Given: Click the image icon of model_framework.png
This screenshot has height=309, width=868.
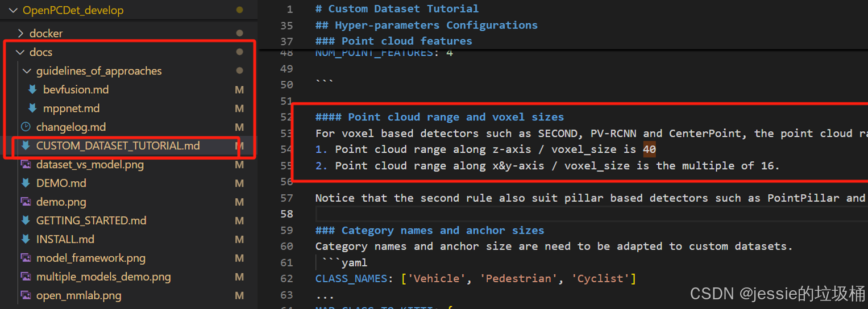Looking at the screenshot, I should (26, 258).
